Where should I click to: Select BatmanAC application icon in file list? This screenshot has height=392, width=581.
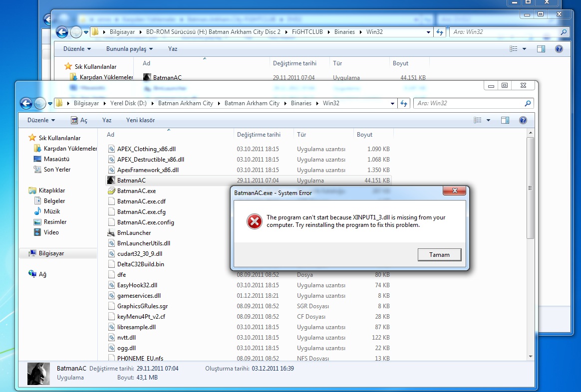(111, 180)
